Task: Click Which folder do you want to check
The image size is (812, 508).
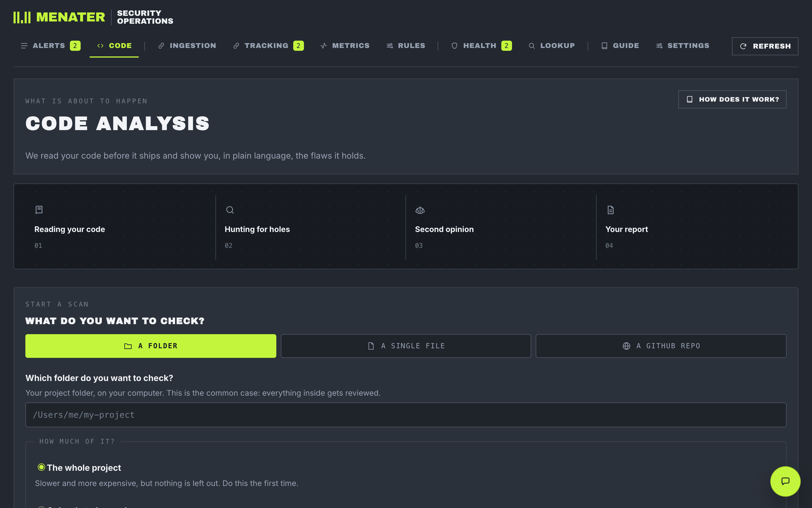Action: coord(99,378)
